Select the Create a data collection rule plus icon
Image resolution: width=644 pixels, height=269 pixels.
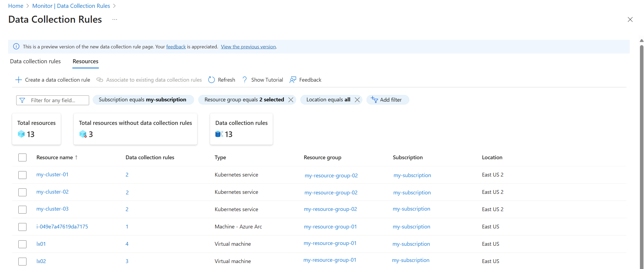18,80
